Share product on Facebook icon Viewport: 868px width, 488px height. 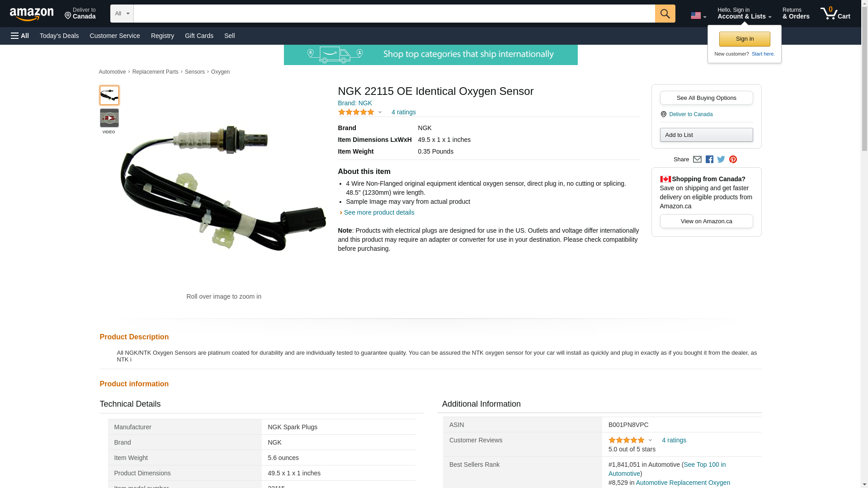point(709,160)
